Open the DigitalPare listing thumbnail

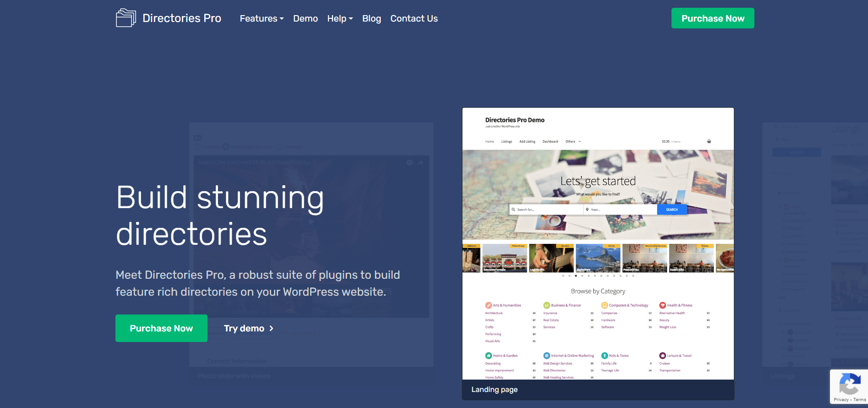click(598, 258)
